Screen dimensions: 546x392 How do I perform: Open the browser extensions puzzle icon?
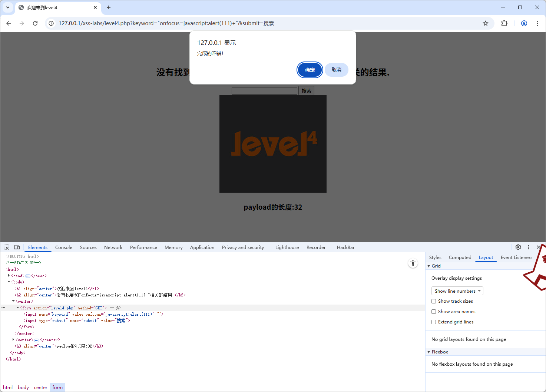pyautogui.click(x=504, y=23)
